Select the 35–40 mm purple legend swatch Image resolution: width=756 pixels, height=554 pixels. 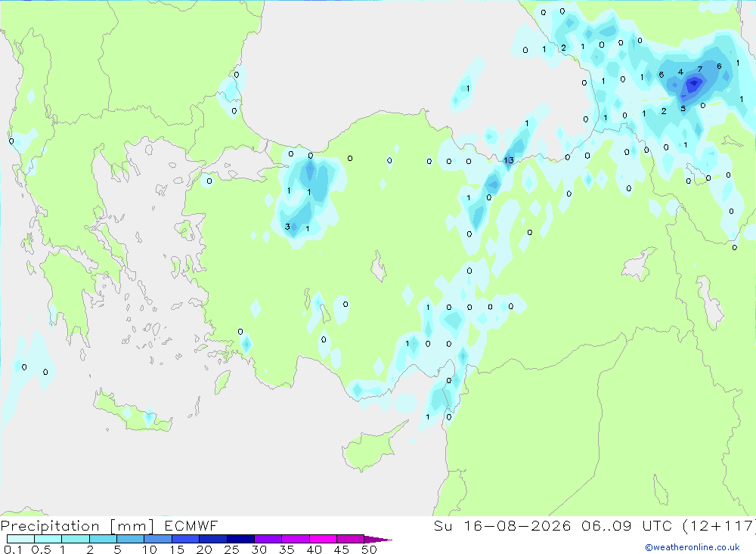click(x=295, y=539)
